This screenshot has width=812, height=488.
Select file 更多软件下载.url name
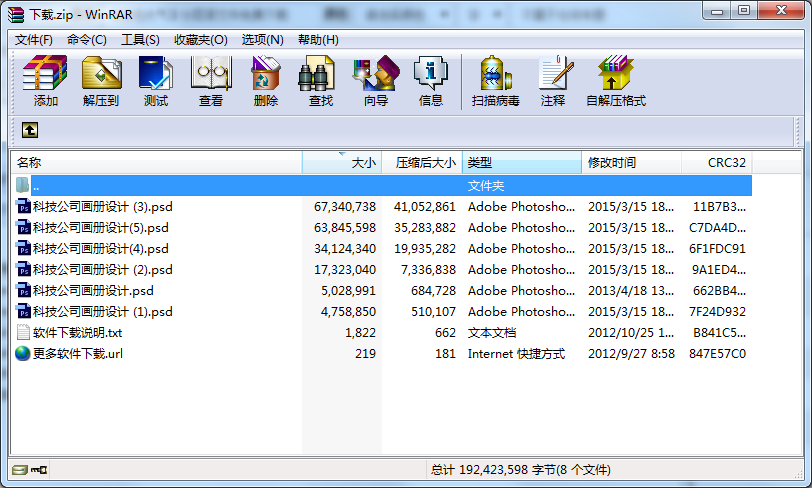(x=78, y=353)
